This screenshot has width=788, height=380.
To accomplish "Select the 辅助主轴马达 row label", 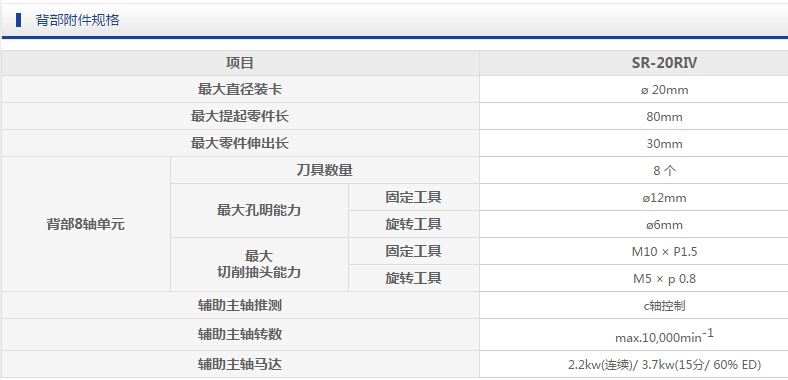I will point(240,364).
